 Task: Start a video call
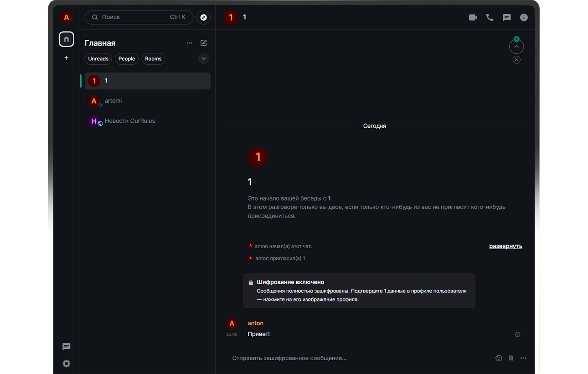[x=473, y=17]
